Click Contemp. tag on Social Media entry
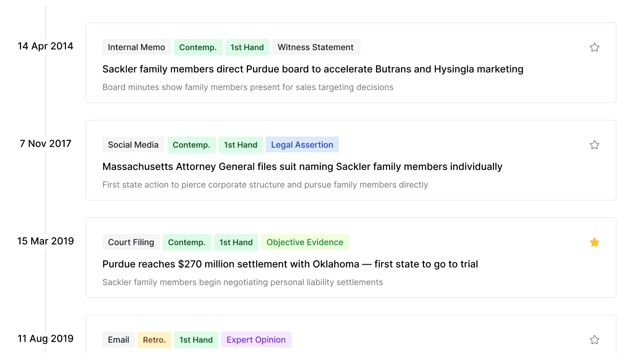Image resolution: width=637 pixels, height=364 pixels. pos(191,145)
